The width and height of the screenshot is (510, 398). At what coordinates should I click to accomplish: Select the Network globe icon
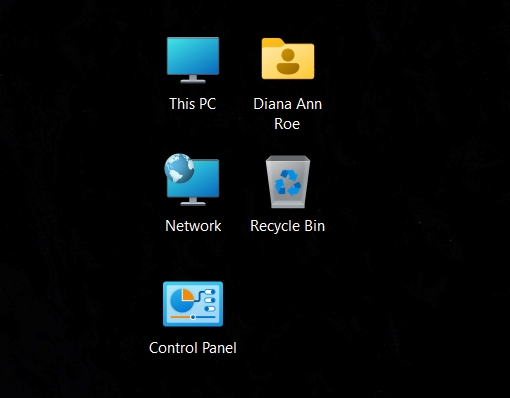192,179
